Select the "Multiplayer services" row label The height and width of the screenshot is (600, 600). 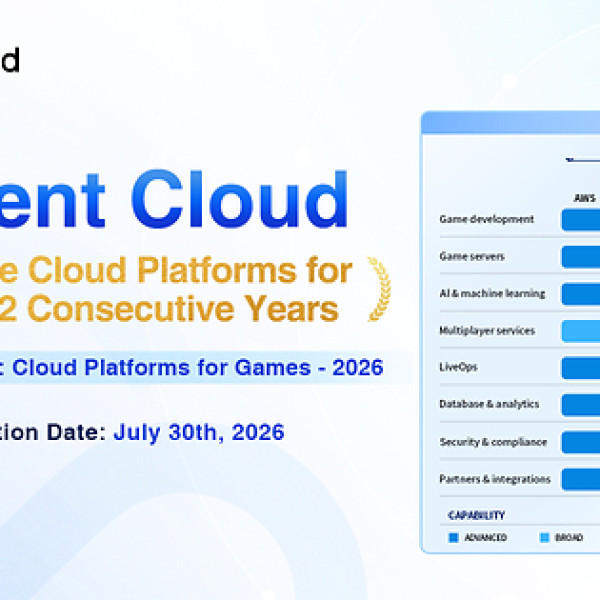(487, 331)
